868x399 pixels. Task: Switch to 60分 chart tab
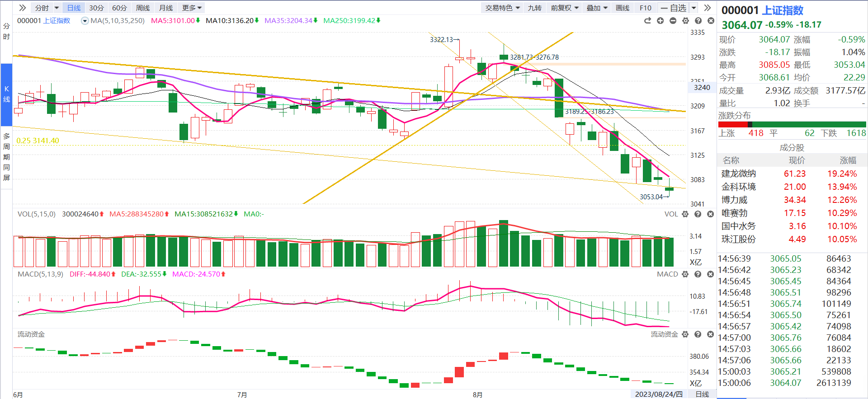pyautogui.click(x=119, y=8)
